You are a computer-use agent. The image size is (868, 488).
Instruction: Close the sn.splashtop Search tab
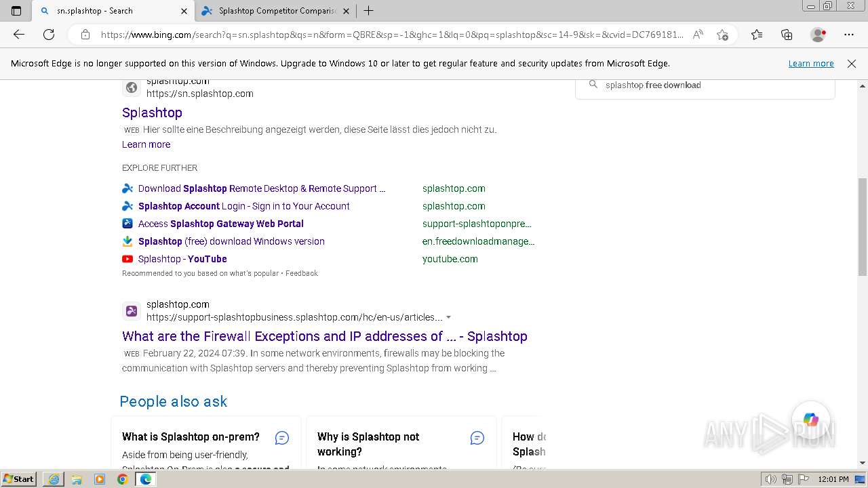click(184, 11)
